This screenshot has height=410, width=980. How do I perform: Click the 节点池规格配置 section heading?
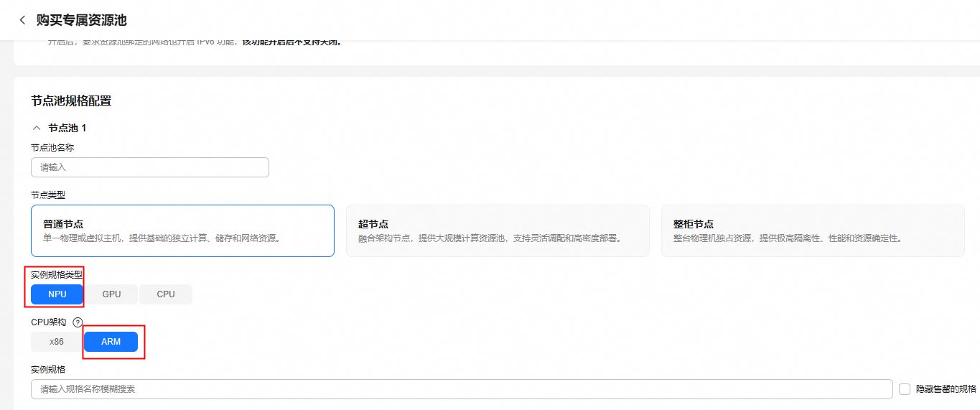pyautogui.click(x=71, y=101)
